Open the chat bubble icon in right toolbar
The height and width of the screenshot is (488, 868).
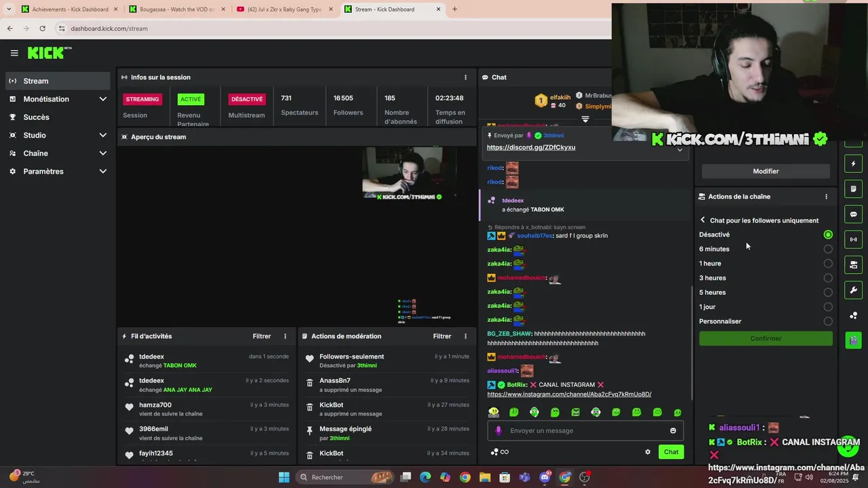pyautogui.click(x=853, y=214)
